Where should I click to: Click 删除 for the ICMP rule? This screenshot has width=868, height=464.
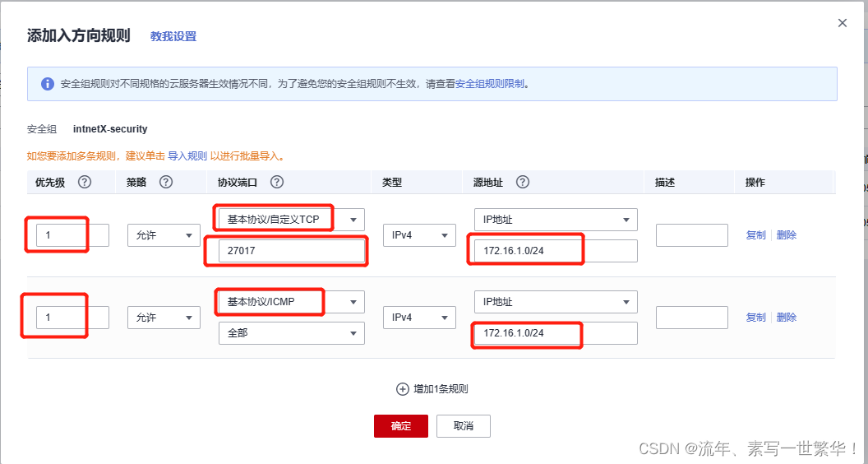[x=787, y=317]
